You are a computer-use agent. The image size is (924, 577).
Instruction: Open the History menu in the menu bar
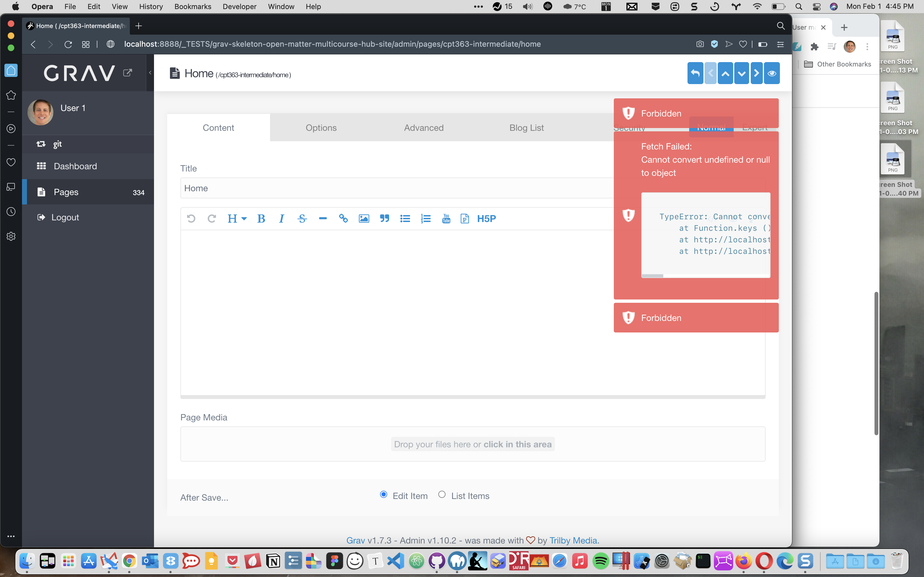[x=151, y=7]
